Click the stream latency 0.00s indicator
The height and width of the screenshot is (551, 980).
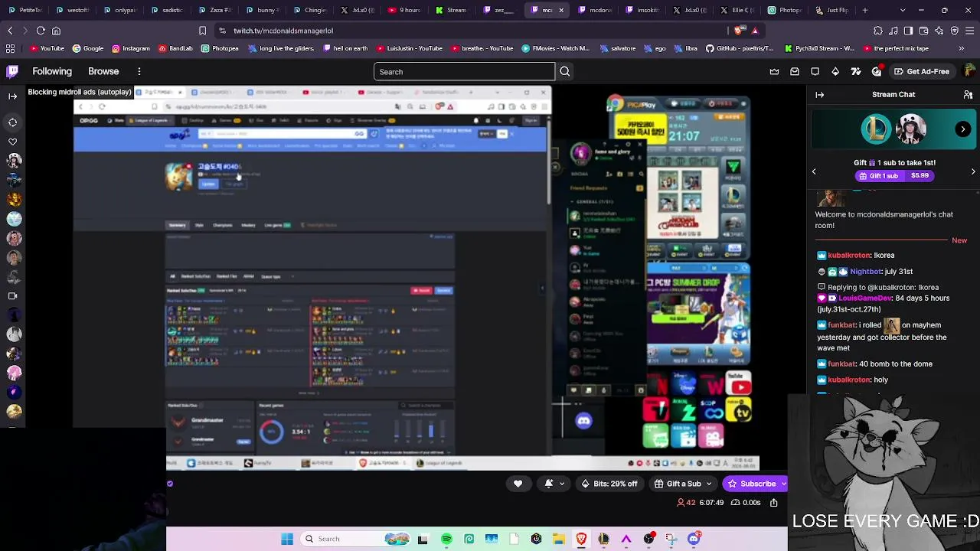pyautogui.click(x=746, y=503)
